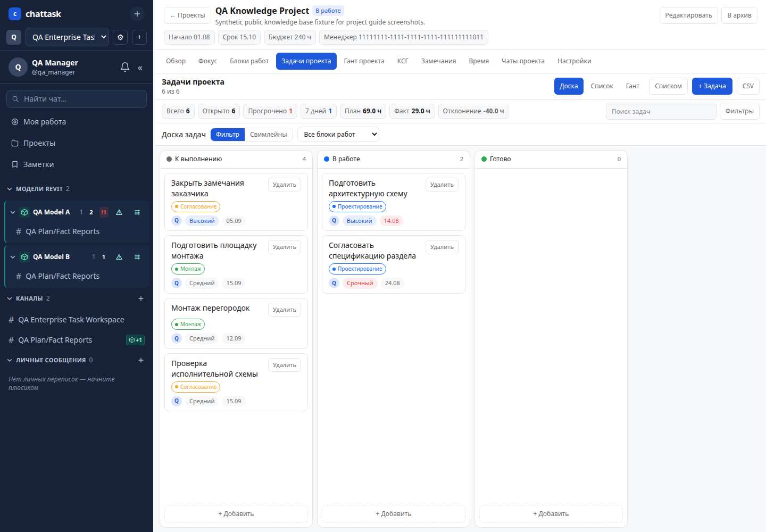Viewport: 766px width, 532px height.
Task: Click the chattask logo icon
Action: coord(15,14)
